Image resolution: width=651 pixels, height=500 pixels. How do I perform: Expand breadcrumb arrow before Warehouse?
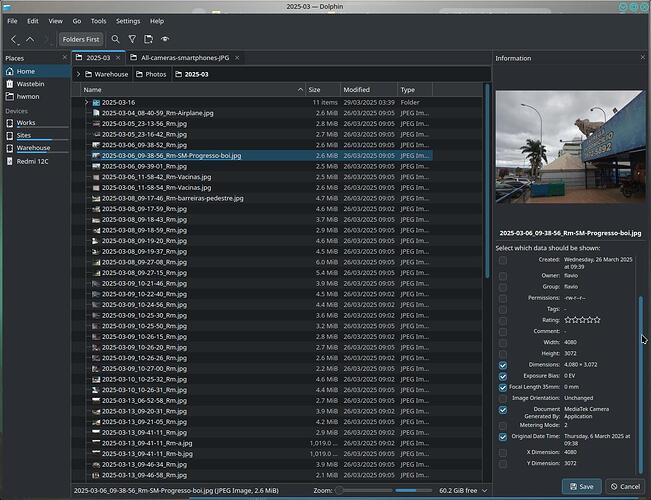(79, 74)
